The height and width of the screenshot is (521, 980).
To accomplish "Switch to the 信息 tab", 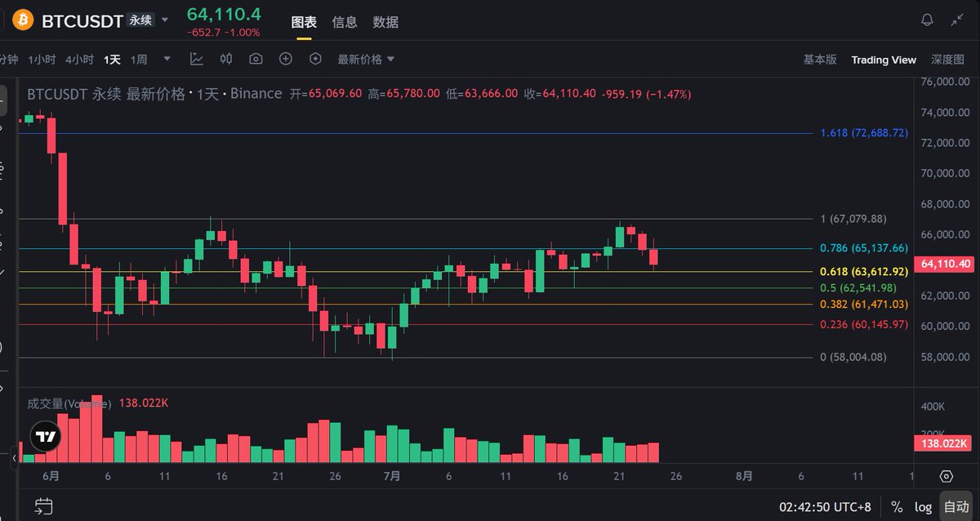I will coord(345,22).
